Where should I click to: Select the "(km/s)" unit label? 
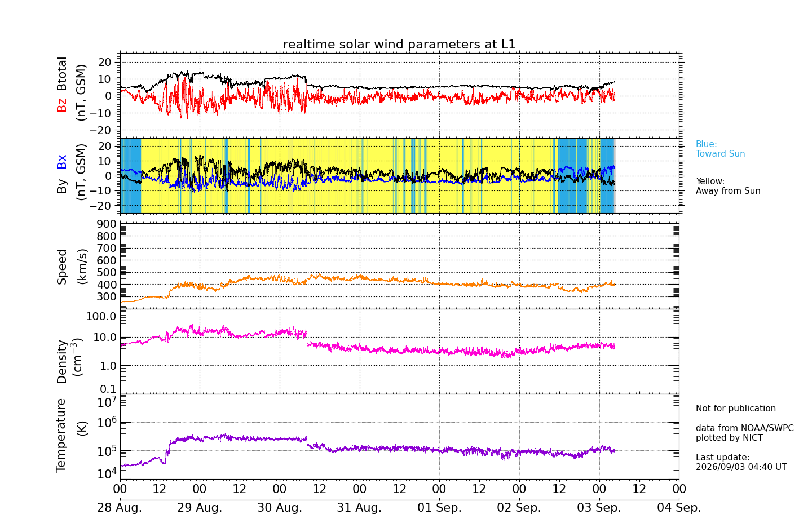tap(82, 266)
